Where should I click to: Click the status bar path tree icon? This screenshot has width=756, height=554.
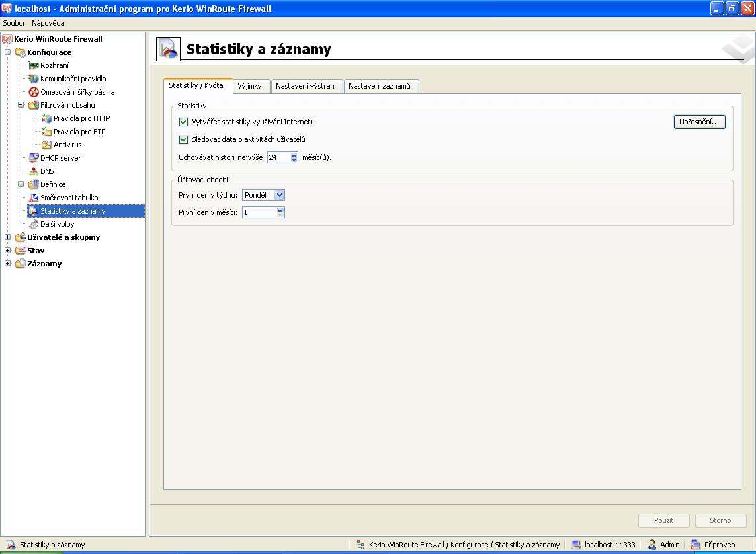360,545
